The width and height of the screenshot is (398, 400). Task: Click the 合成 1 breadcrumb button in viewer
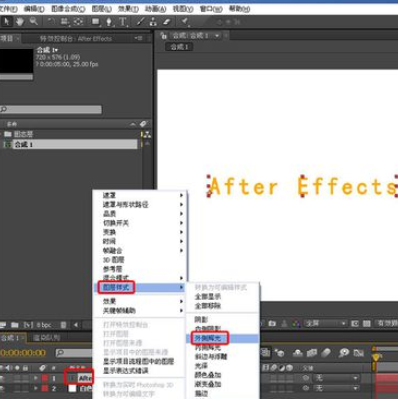pyautogui.click(x=180, y=47)
